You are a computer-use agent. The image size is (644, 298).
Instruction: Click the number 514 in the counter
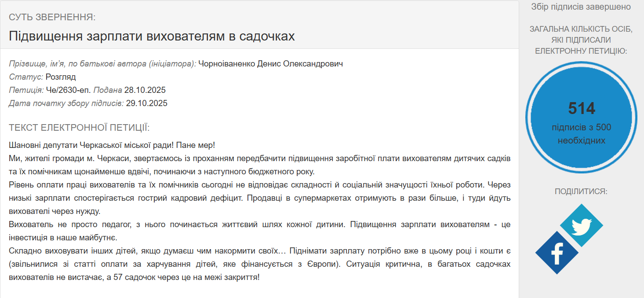tap(581, 108)
